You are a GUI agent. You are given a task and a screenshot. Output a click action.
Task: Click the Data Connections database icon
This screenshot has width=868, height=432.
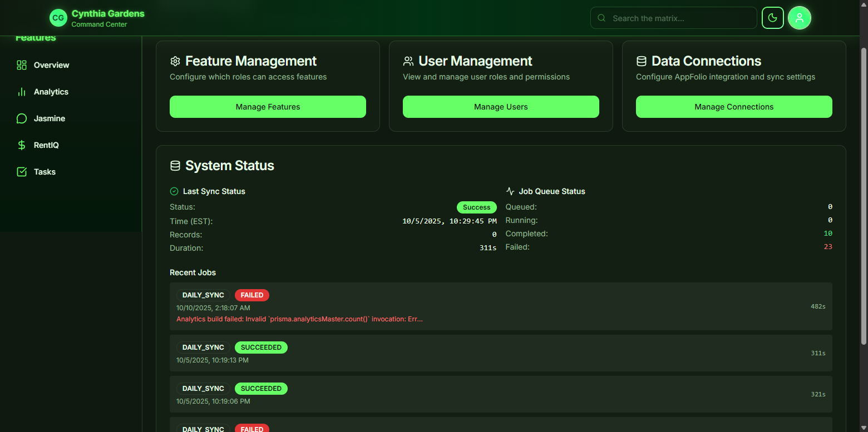(642, 61)
